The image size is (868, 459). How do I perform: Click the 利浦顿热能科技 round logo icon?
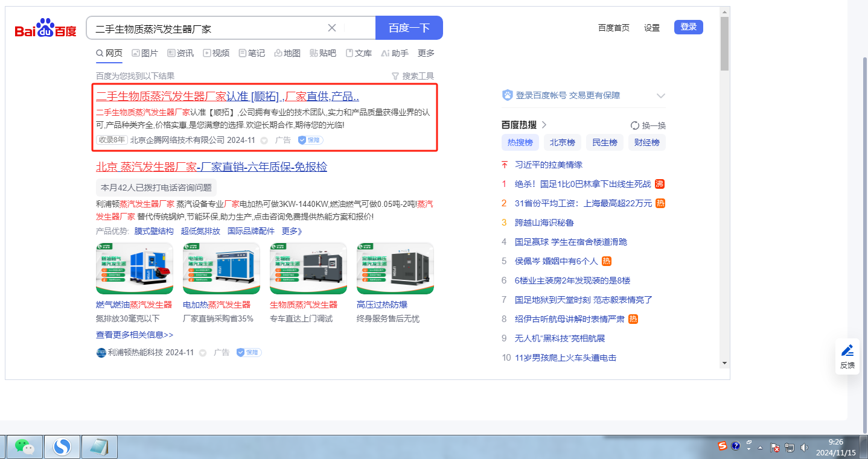(x=101, y=352)
